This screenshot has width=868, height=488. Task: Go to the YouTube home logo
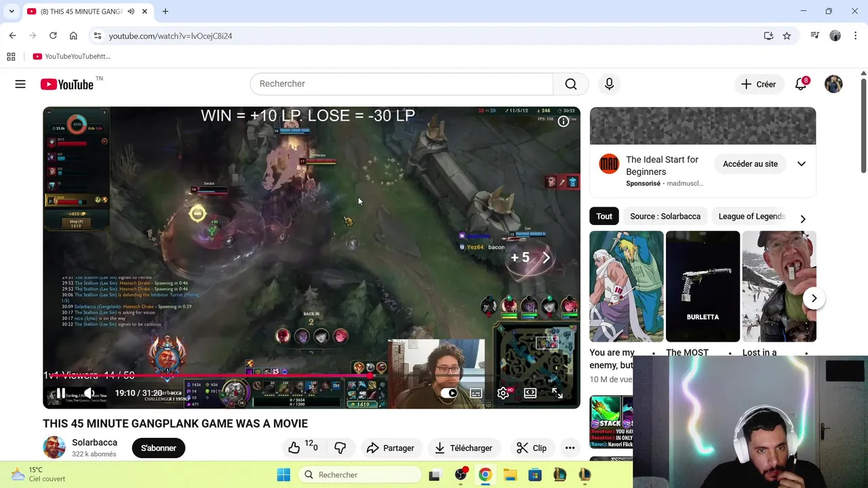(x=66, y=84)
